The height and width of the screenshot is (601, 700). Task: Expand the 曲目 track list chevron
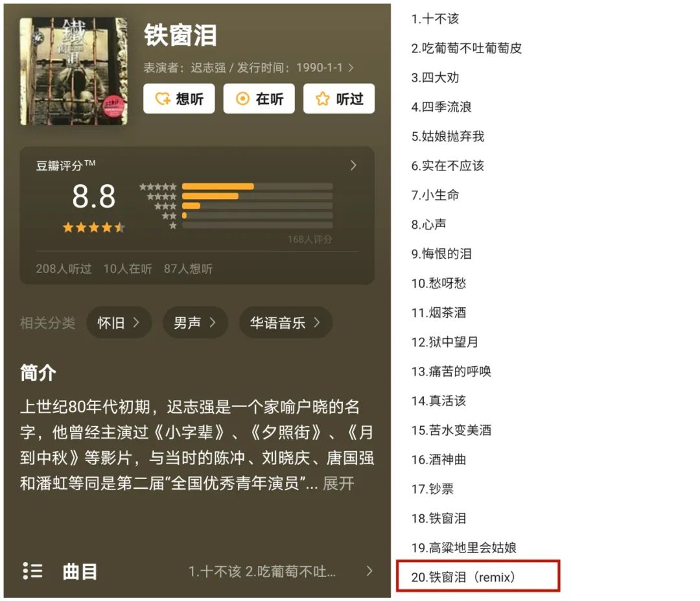coord(369,571)
